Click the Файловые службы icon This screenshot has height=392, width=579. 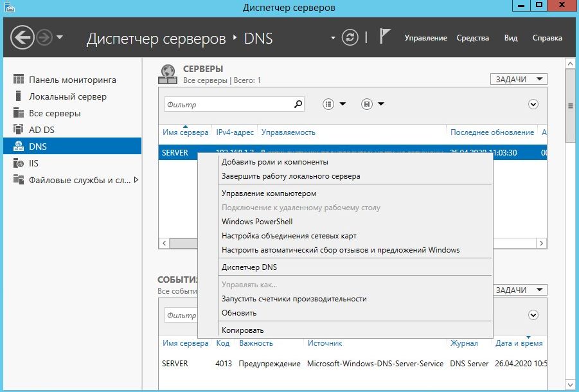19,179
